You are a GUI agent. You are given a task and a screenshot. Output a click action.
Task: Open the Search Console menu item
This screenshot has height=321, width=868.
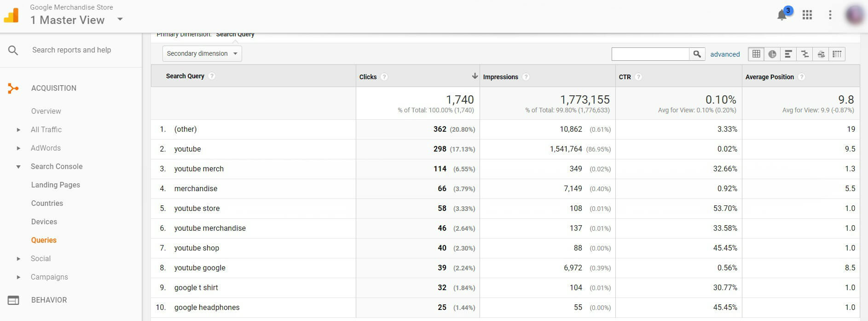(57, 166)
